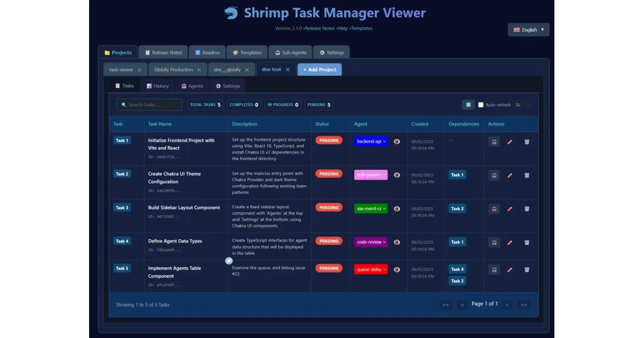Switch to the top Release Notes tab
The image size is (644, 338).
click(163, 53)
